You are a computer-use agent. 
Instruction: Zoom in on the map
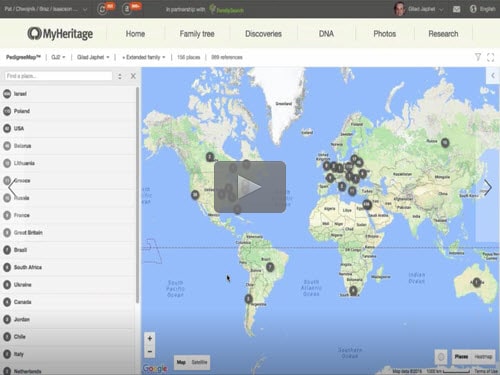coord(150,339)
